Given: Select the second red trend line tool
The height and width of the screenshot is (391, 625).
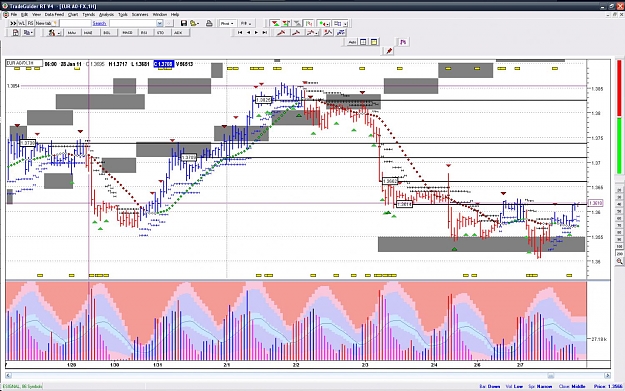Looking at the screenshot, I should point(296,33).
